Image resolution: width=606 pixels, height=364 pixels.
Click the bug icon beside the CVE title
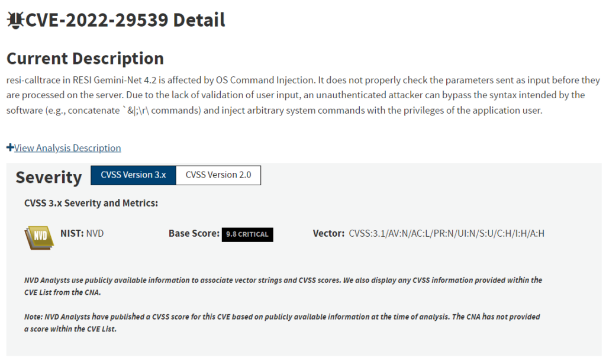(15, 21)
